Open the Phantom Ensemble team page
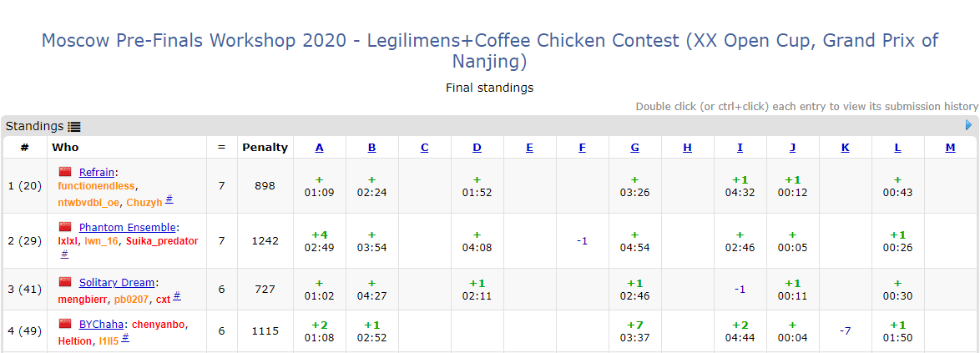The image size is (980, 353). [127, 227]
